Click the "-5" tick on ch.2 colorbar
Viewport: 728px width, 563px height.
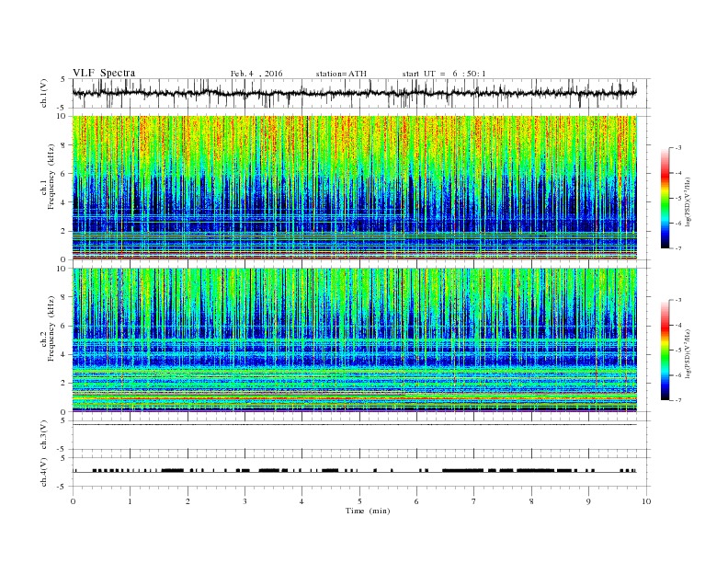coord(677,350)
